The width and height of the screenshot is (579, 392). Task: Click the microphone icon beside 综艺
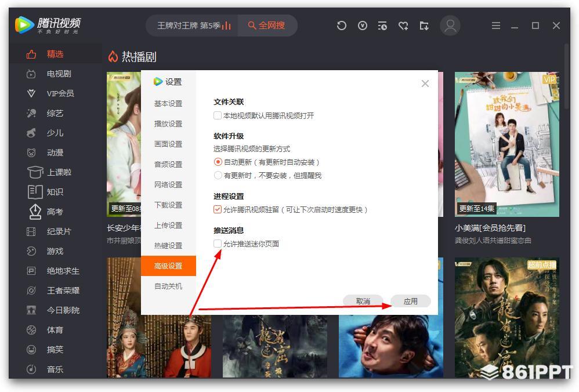tap(31, 113)
